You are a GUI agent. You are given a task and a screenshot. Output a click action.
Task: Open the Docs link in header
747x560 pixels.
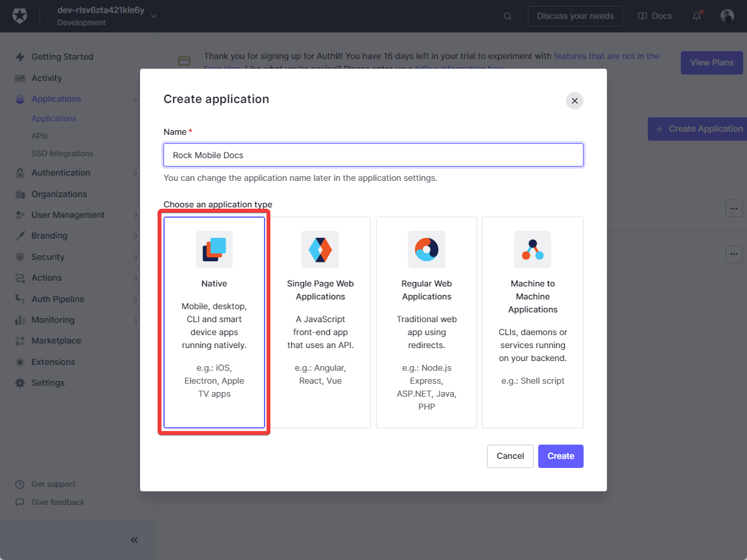[655, 16]
